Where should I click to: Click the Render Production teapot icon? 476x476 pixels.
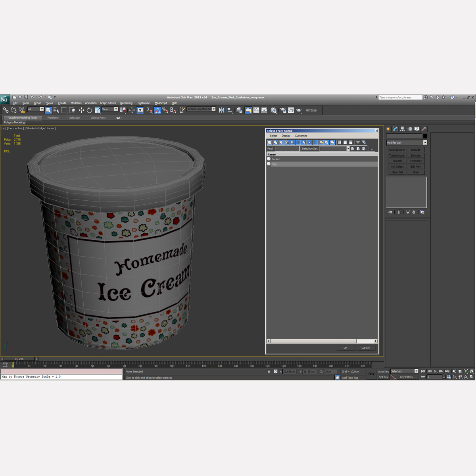(x=299, y=110)
